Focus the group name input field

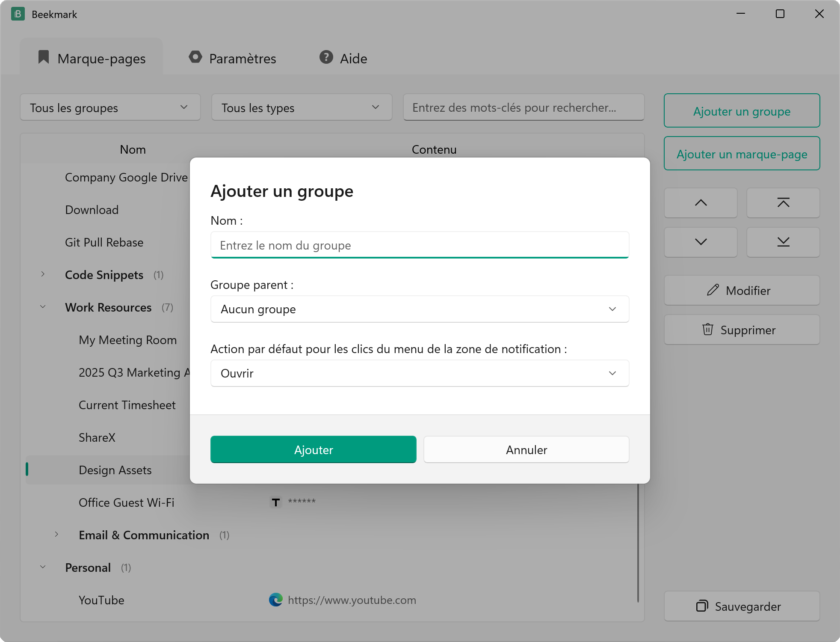(420, 245)
